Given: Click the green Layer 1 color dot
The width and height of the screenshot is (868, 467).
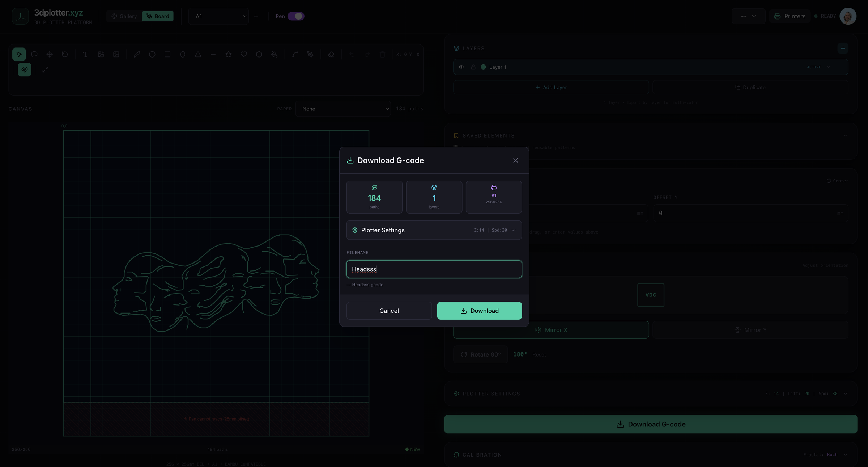Looking at the screenshot, I should [483, 67].
